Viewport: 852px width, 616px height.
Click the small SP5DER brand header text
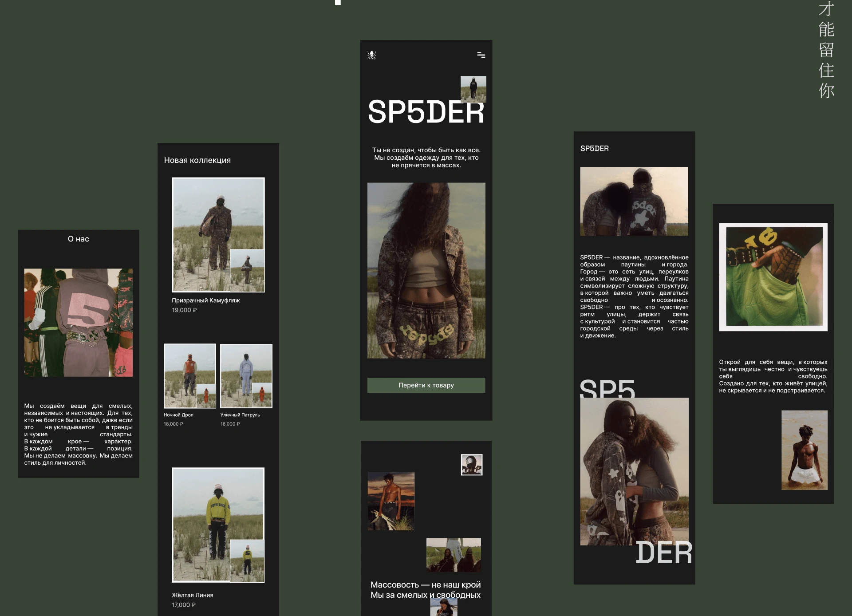(594, 149)
